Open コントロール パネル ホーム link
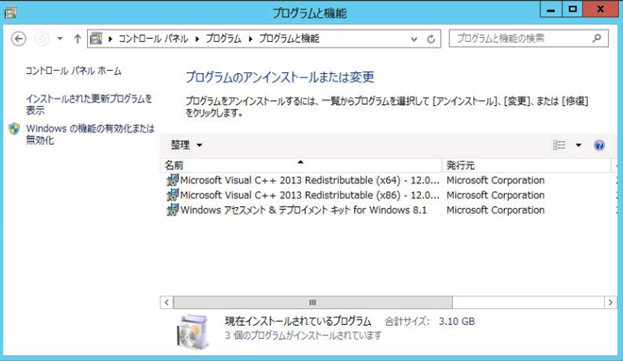This screenshot has height=361, width=623. 74,71
